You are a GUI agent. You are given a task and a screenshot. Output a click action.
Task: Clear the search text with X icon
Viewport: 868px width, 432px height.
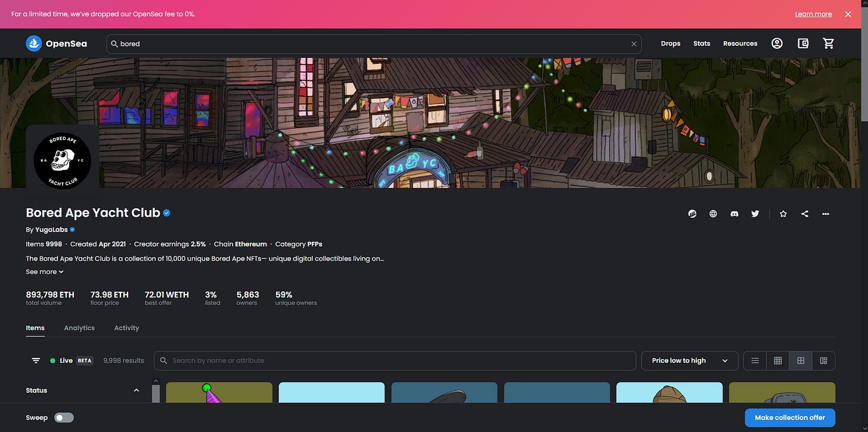[634, 44]
